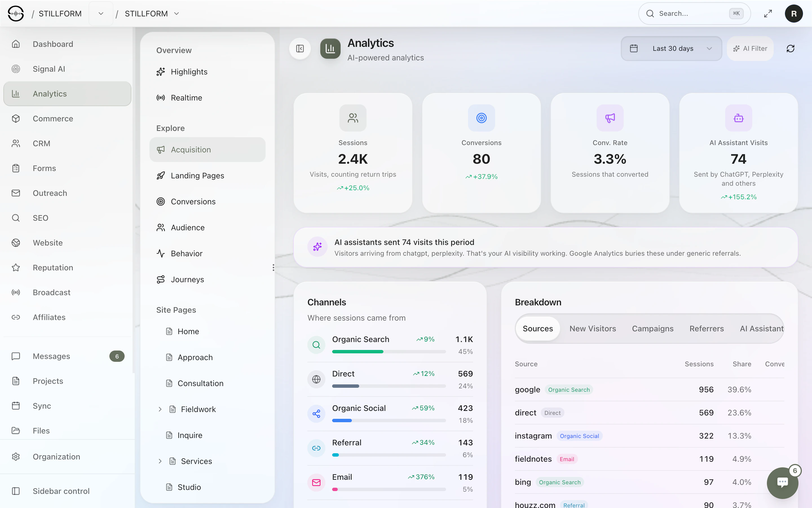Click the Email channel envelope icon
The height and width of the screenshot is (508, 812).
[x=316, y=483]
